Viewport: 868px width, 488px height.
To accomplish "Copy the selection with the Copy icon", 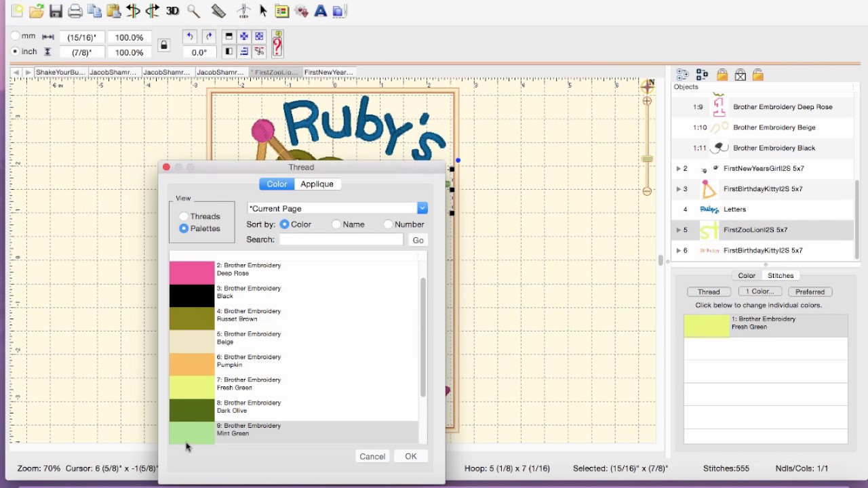I will [x=95, y=11].
